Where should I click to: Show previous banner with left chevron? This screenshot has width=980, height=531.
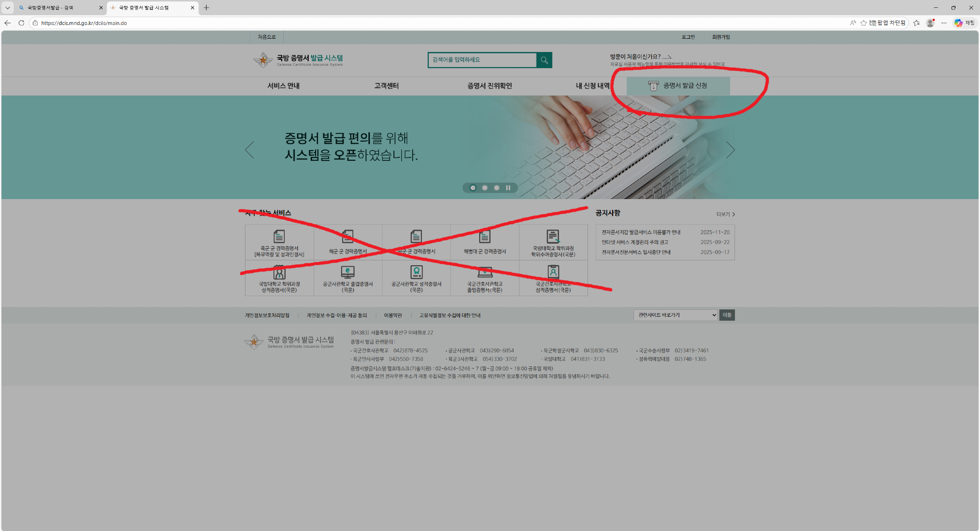[x=249, y=150]
